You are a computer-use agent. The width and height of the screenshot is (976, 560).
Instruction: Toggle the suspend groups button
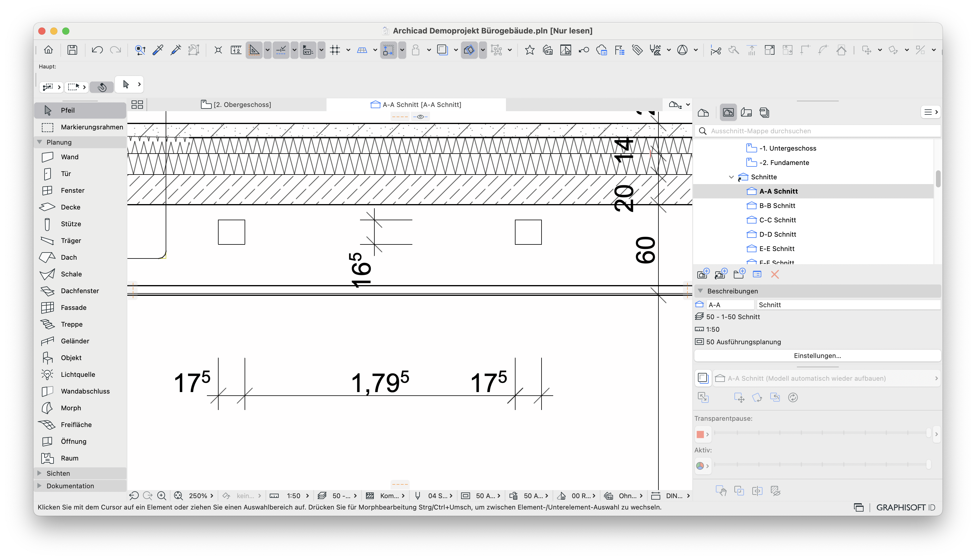click(x=496, y=50)
